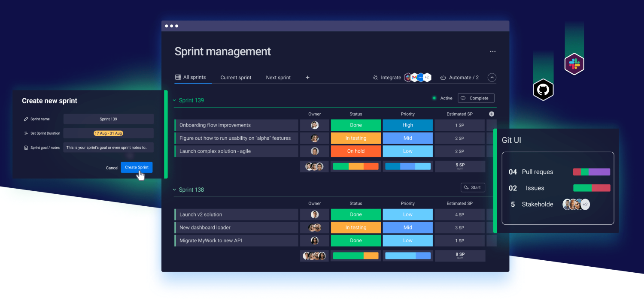644x304 pixels.
Task: Add a new view with the plus tab
Action: (x=307, y=78)
